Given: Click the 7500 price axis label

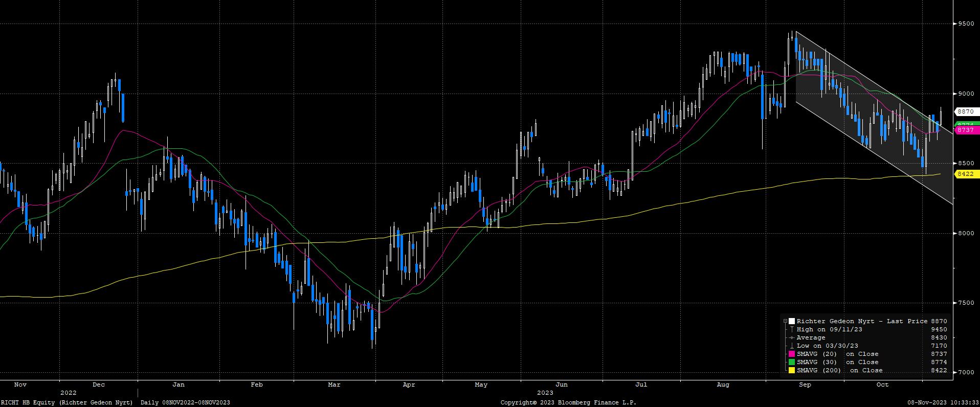Looking at the screenshot, I should pos(965,303).
